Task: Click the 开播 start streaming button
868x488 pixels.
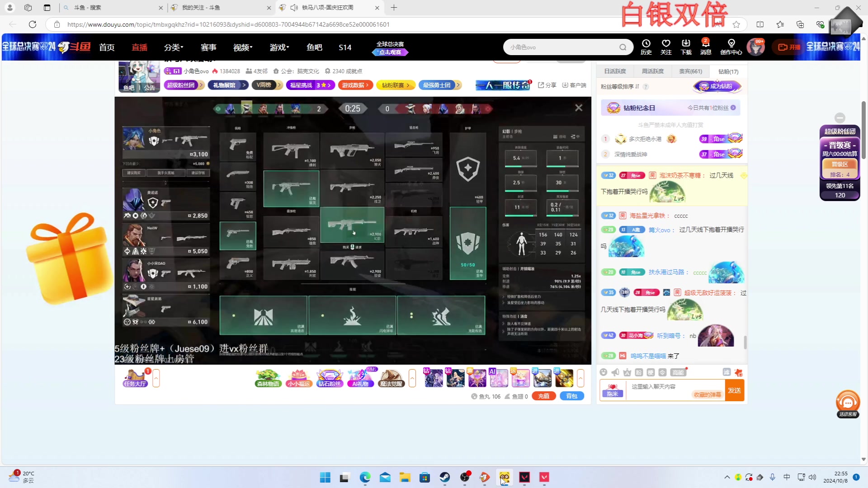Action: [x=789, y=47]
